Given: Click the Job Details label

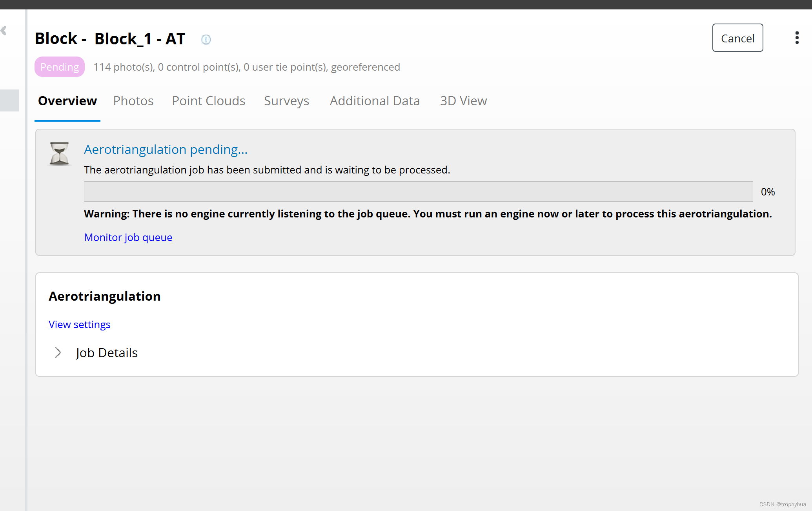Looking at the screenshot, I should pos(107,352).
